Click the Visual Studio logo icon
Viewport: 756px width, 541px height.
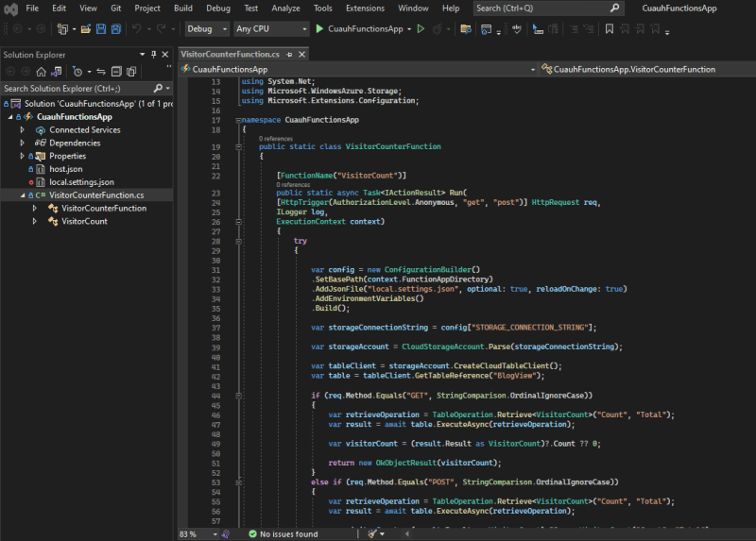click(10, 8)
